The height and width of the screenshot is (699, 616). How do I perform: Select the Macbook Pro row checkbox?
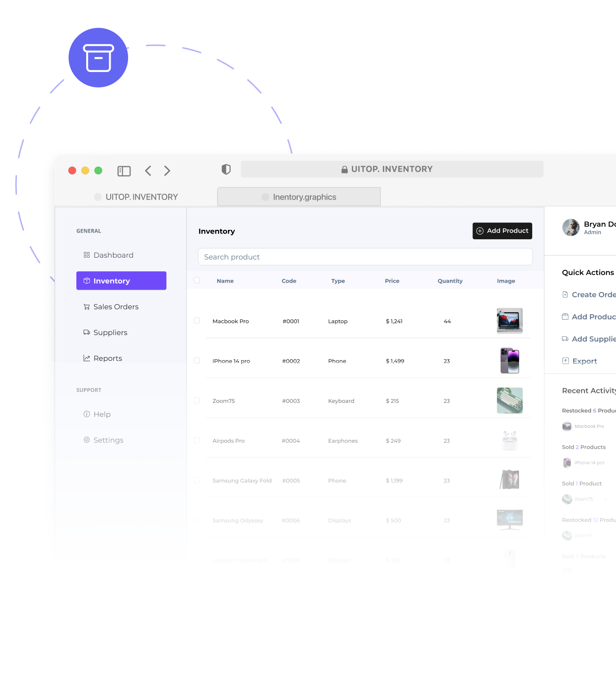pos(197,321)
